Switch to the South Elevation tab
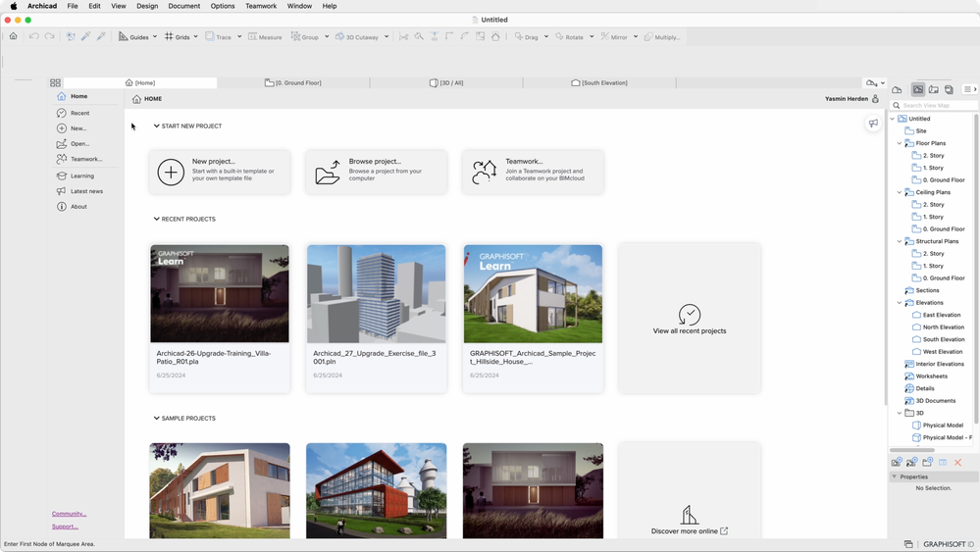This screenshot has height=552, width=980. tap(599, 82)
